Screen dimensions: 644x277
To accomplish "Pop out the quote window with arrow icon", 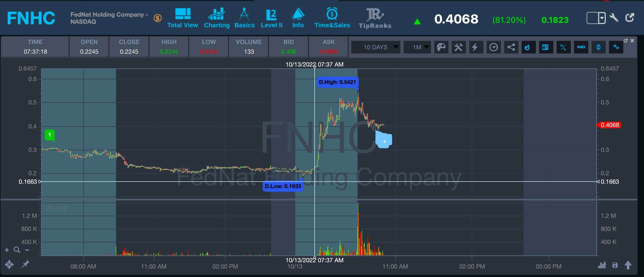I will click(x=630, y=18).
